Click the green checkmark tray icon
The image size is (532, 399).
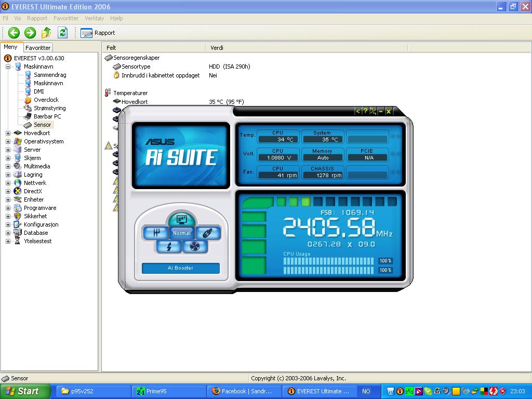428,391
